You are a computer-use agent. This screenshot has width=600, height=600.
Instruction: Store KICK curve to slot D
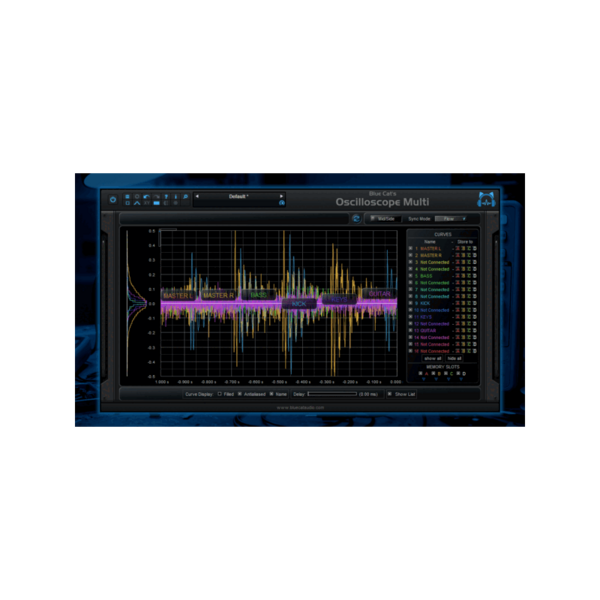tap(474, 303)
